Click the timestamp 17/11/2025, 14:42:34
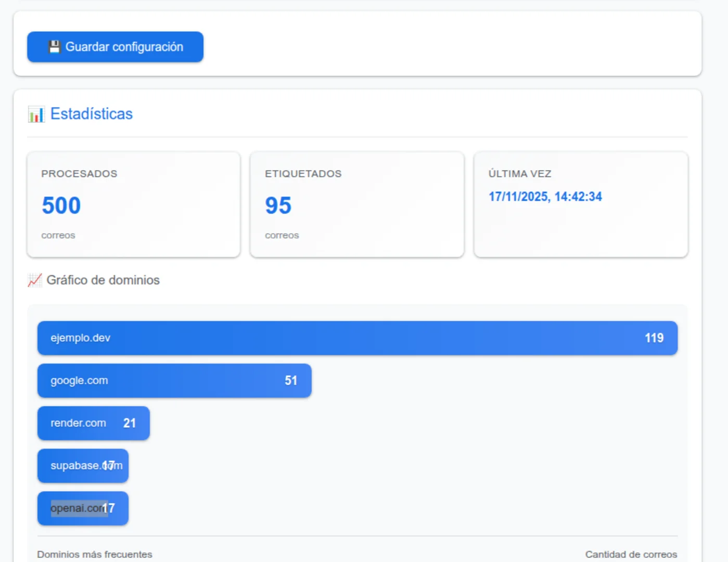Screen dimensions: 728x562 click(x=545, y=197)
